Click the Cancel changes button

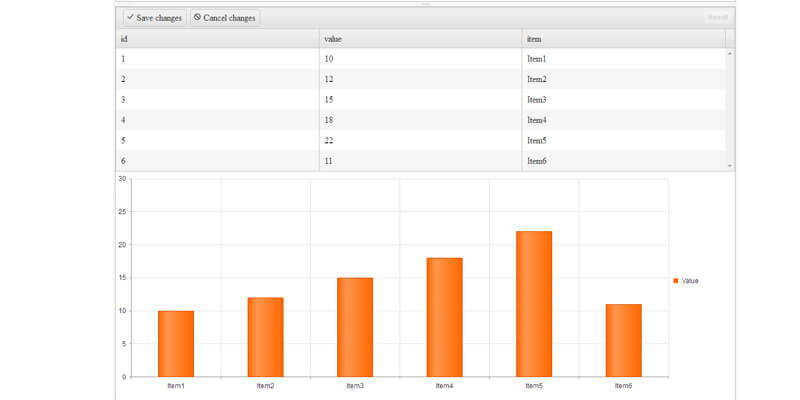(225, 18)
